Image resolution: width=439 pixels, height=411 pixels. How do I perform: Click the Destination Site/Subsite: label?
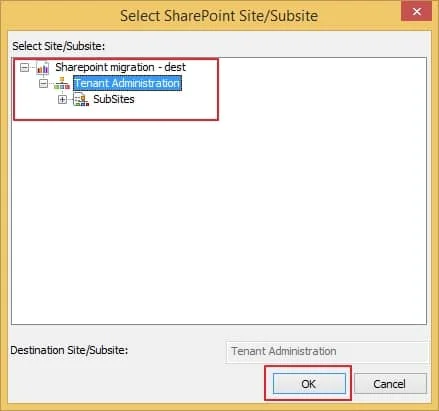pyautogui.click(x=69, y=350)
